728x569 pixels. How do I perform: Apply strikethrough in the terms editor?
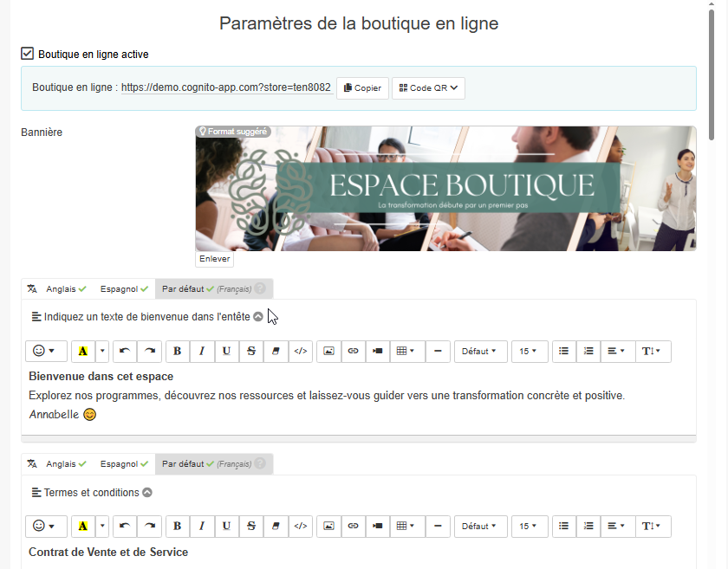(250, 526)
